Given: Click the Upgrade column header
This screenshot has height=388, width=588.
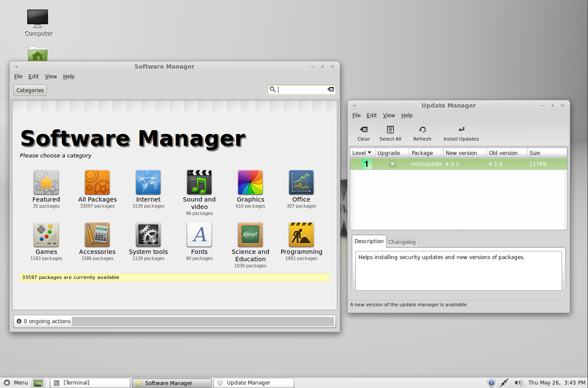Looking at the screenshot, I should tap(392, 153).
